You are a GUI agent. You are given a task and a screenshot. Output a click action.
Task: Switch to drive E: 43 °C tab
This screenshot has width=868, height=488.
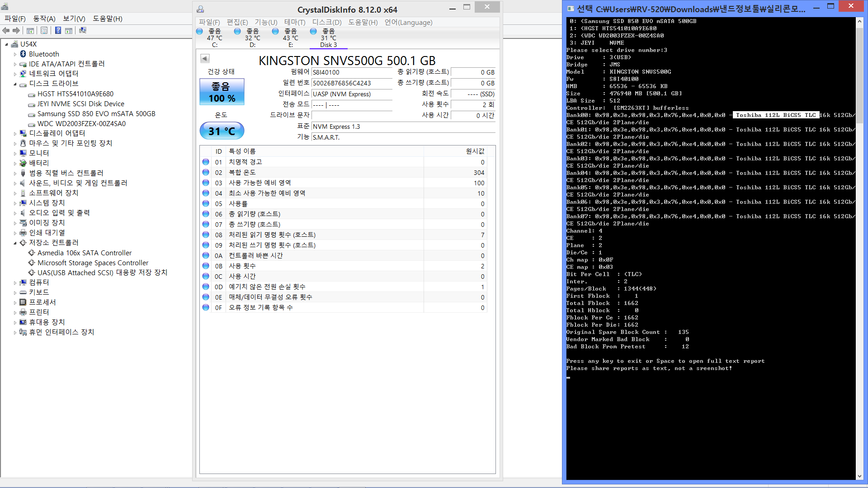coord(290,38)
